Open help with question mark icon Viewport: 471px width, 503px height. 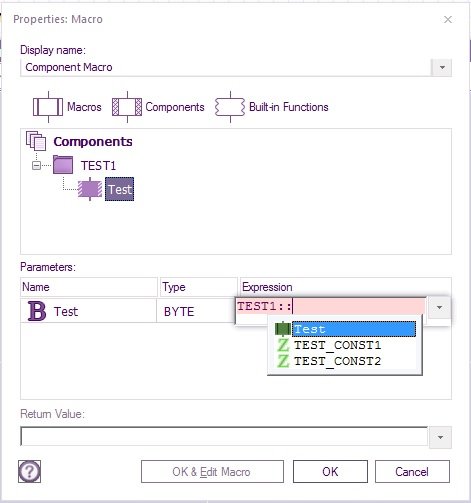29,471
